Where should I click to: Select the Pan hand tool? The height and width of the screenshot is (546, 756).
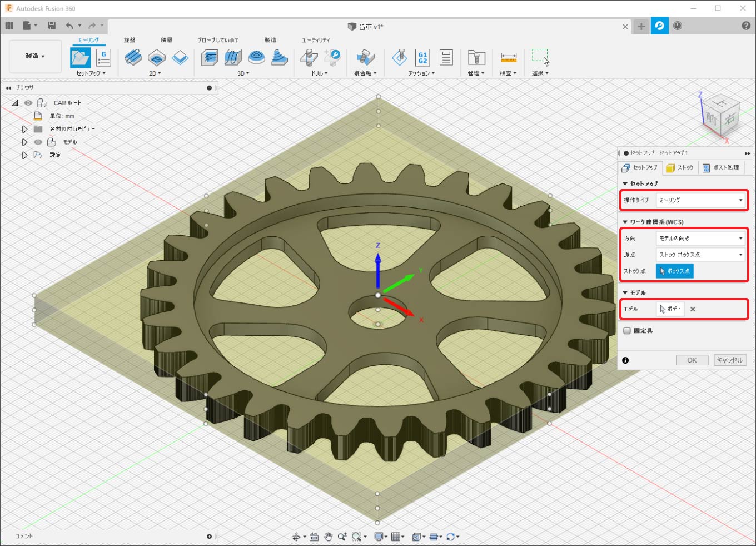click(x=328, y=537)
